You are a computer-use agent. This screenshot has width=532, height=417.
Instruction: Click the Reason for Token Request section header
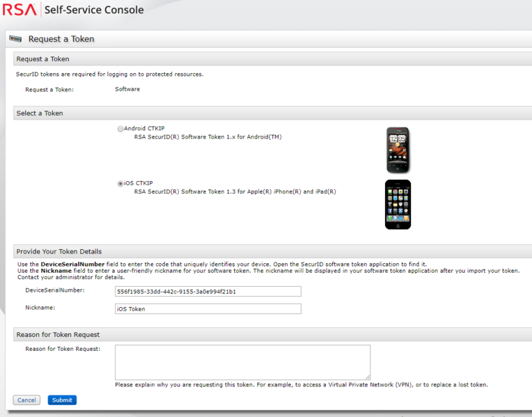tap(58, 335)
